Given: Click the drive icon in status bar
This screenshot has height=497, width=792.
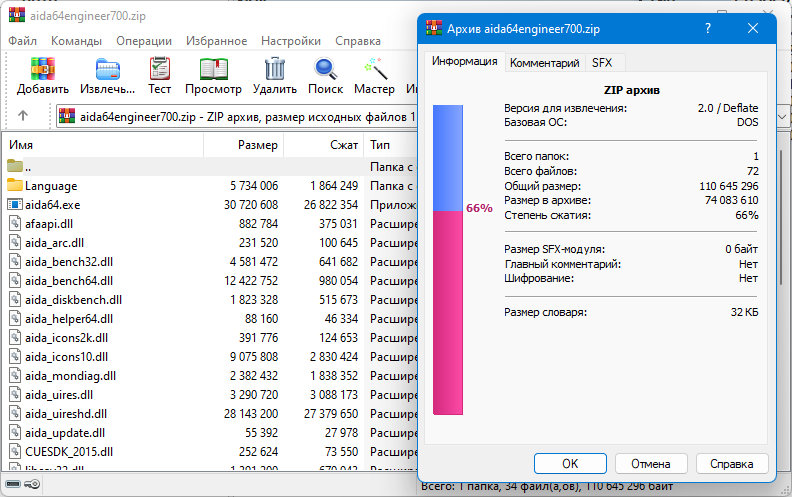Looking at the screenshot, I should pos(13,484).
